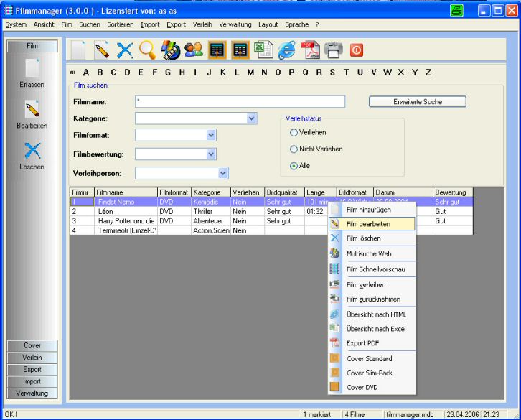Click the magnifying glass search toolbar icon
This screenshot has width=521, height=420.
point(148,50)
